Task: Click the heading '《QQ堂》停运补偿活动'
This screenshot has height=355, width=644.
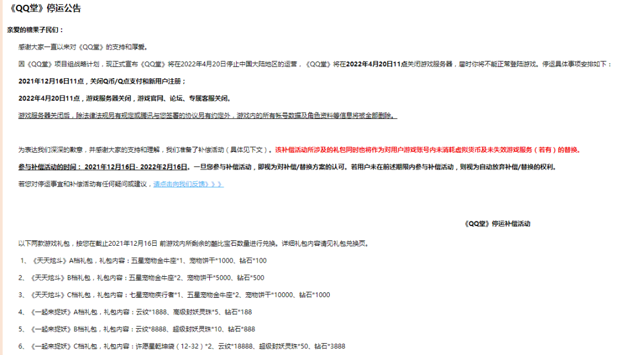Action: (x=497, y=224)
